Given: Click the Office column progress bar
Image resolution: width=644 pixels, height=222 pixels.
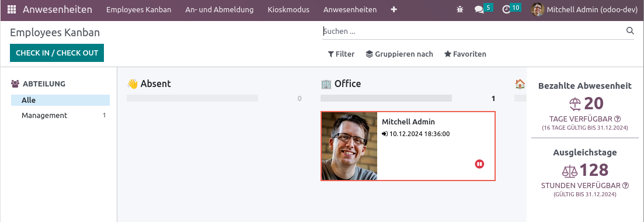Looking at the screenshot, I should [386, 98].
